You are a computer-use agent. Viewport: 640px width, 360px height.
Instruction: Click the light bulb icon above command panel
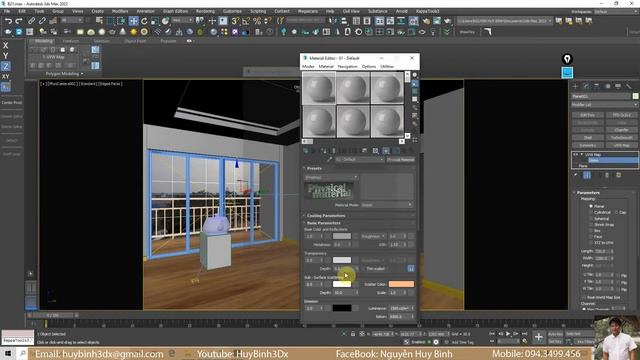coord(567,59)
